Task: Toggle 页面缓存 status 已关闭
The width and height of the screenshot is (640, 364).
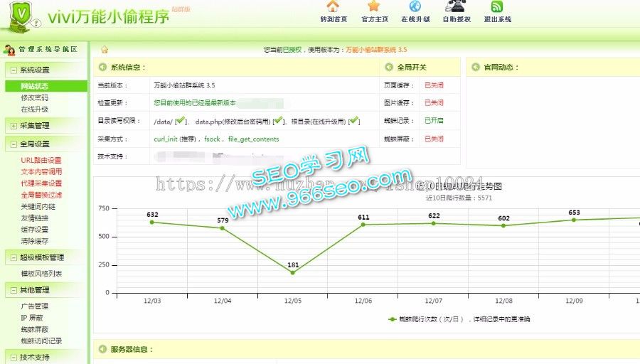Action: (x=434, y=85)
